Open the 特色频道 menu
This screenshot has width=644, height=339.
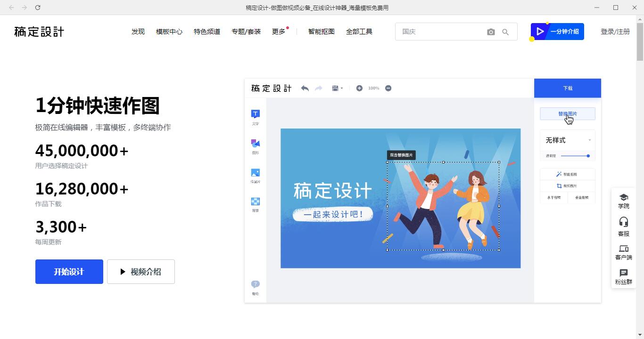[207, 32]
